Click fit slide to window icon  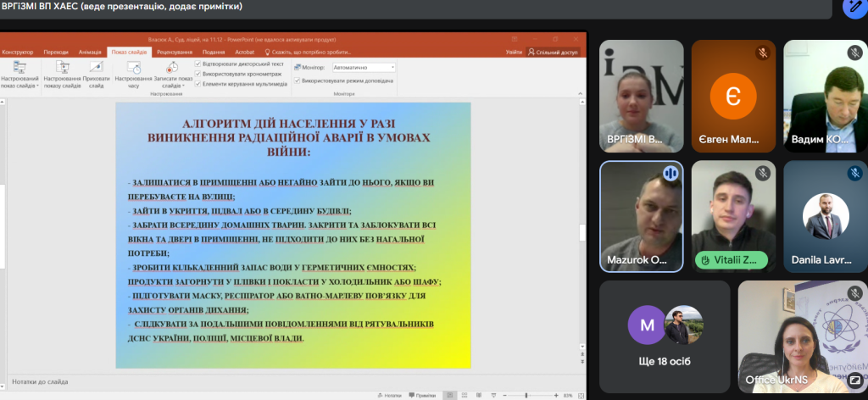click(x=580, y=395)
